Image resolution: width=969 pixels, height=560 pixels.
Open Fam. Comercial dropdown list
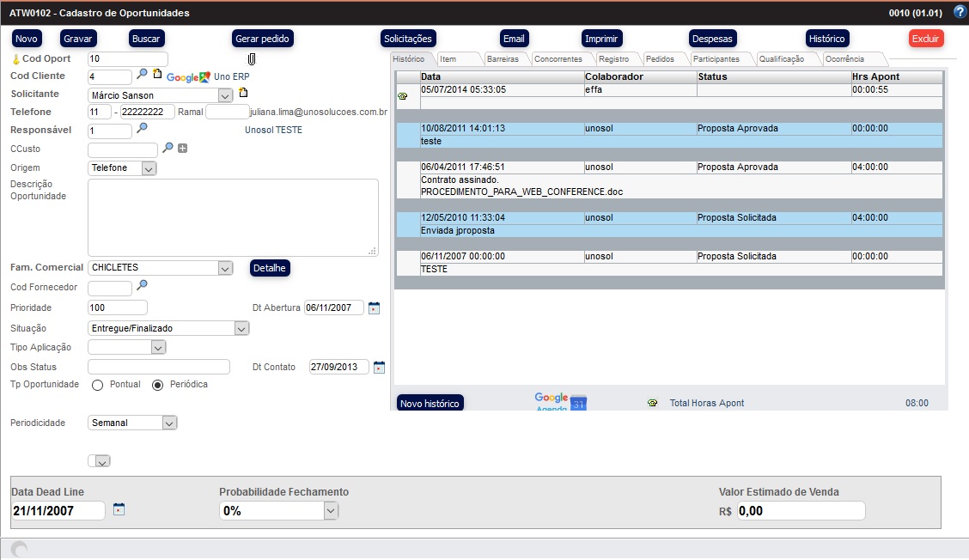tap(225, 268)
